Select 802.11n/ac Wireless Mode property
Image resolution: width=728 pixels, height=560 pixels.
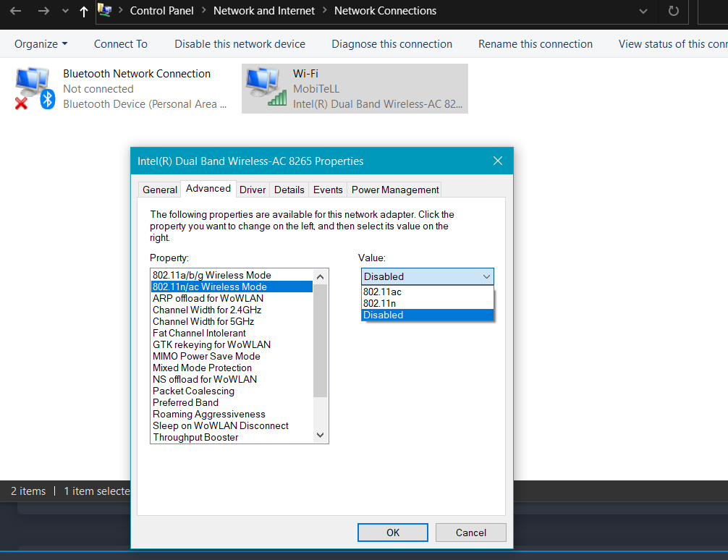pyautogui.click(x=232, y=287)
